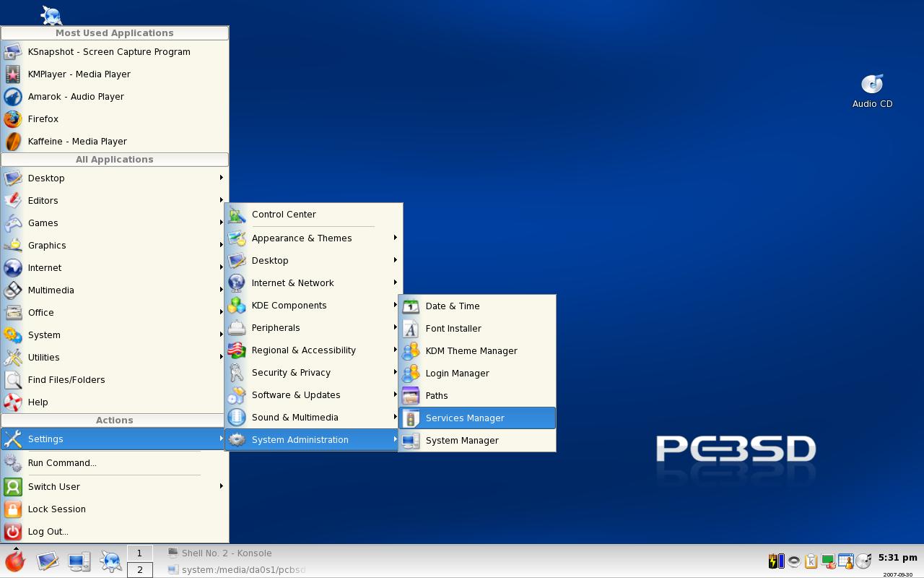
Task: Click the Help lifebuoy icon
Action: pos(13,402)
